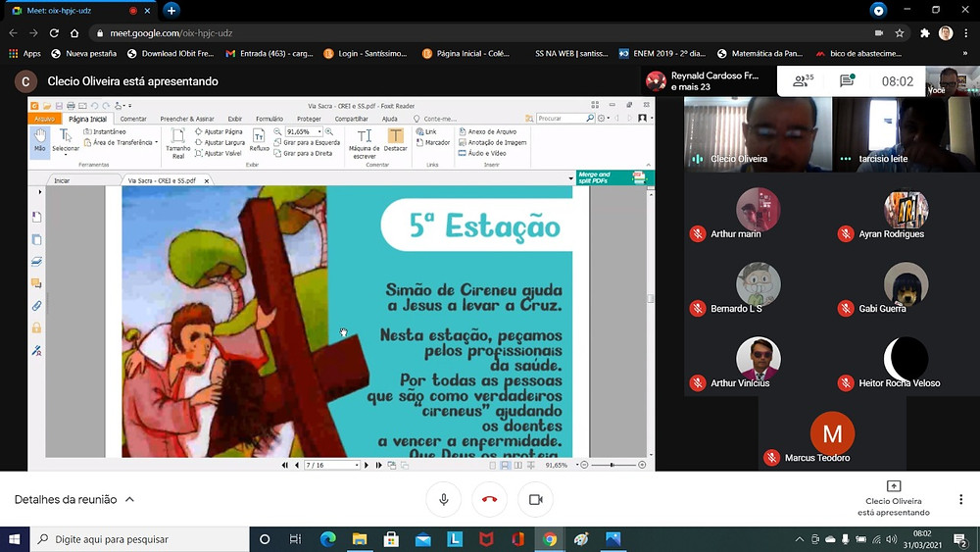Viewport: 980px width, 552px height.
Task: Open File Explorer from the taskbar
Action: [360, 539]
